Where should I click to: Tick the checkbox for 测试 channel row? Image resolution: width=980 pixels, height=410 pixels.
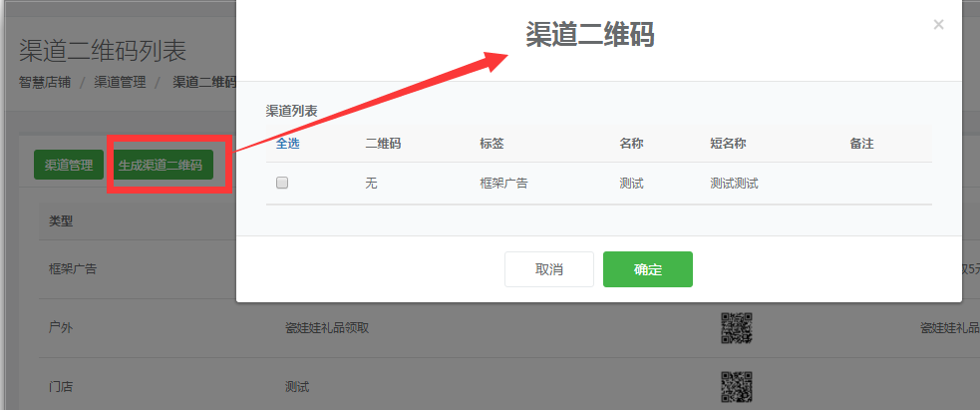click(282, 183)
